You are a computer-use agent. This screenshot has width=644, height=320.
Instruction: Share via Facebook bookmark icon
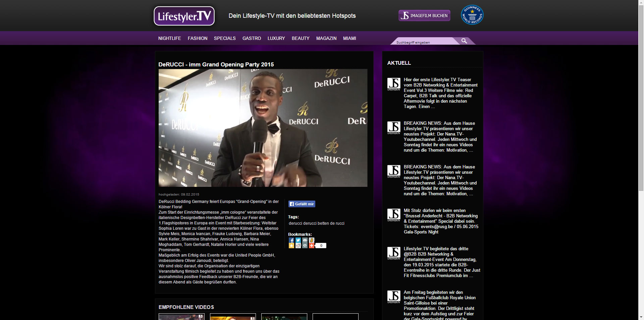pyautogui.click(x=291, y=240)
